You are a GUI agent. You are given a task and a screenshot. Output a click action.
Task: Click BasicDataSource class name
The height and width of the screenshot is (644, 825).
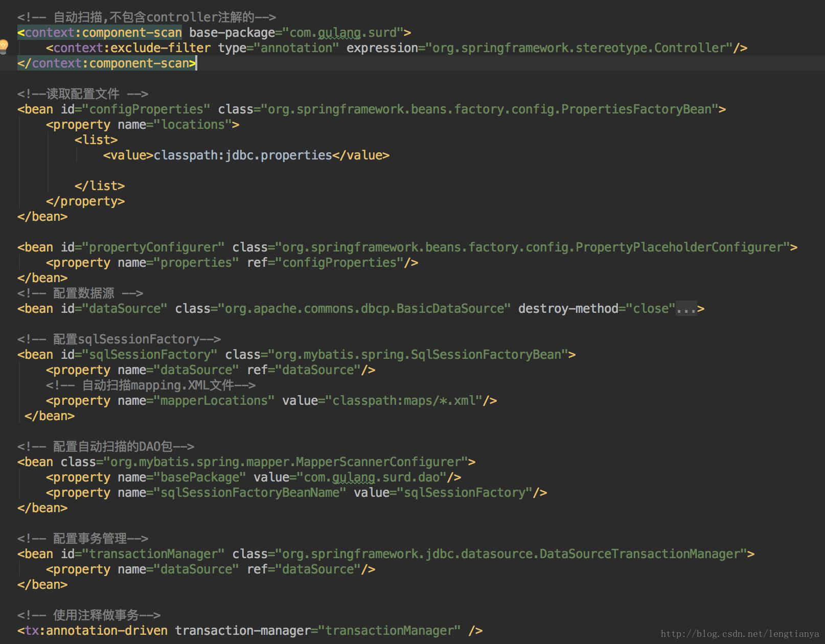coord(450,309)
